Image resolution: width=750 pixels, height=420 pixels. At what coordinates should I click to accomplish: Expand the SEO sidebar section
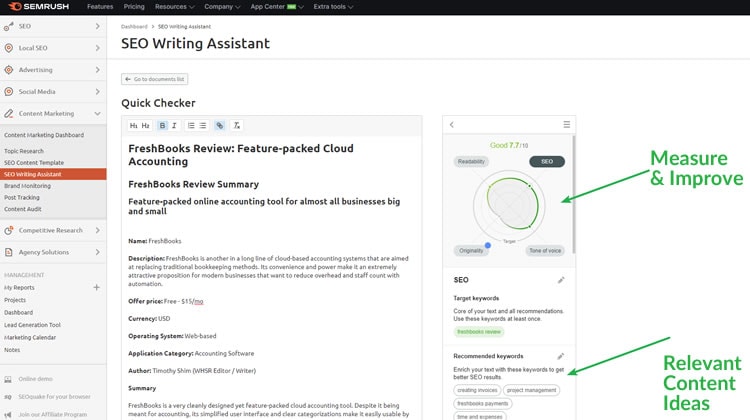click(98, 26)
